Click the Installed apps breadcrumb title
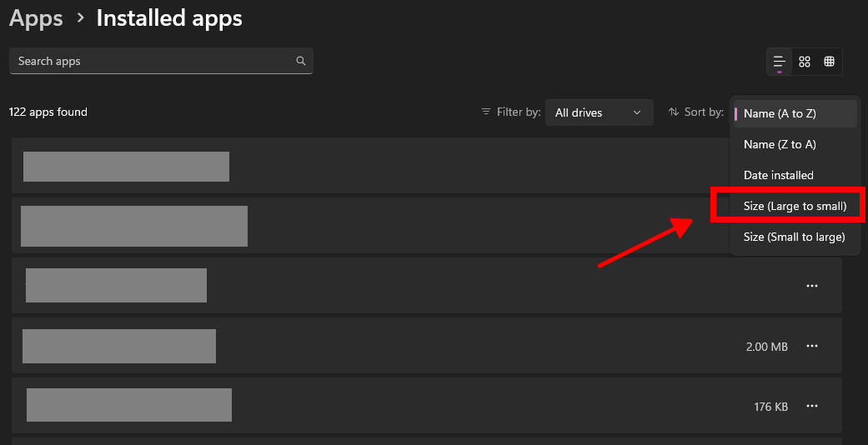 coord(169,18)
